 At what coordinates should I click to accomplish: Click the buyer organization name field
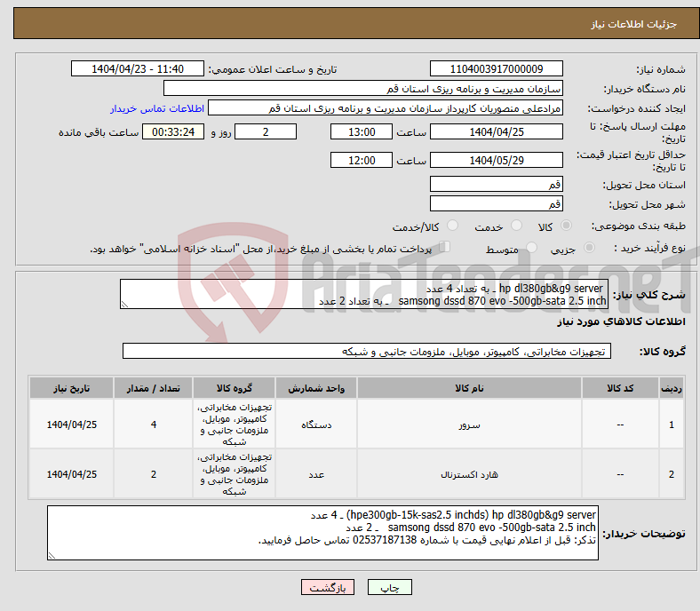click(363, 89)
